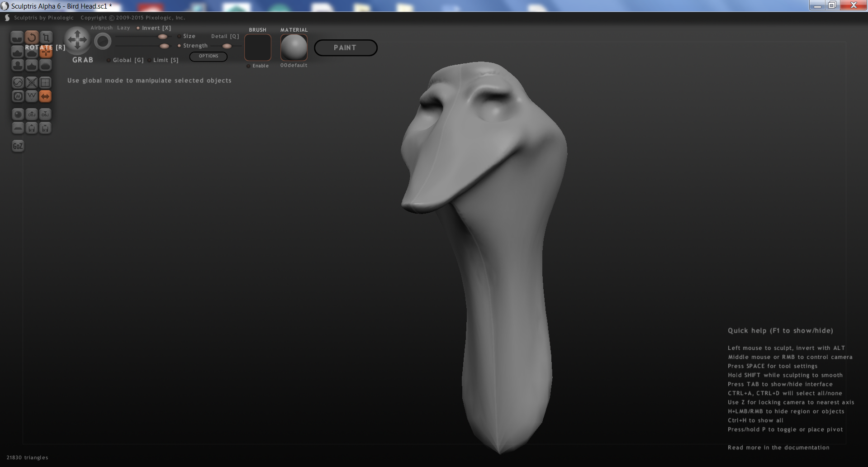
Task: Click the 21830 triangles status text
Action: (x=27, y=457)
